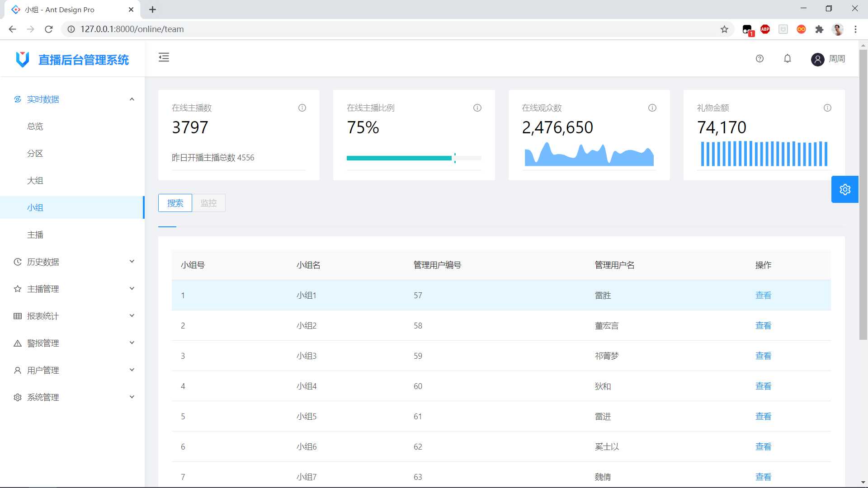The height and width of the screenshot is (488, 868).
Task: Click the extension icon with red badge
Action: 747,30
